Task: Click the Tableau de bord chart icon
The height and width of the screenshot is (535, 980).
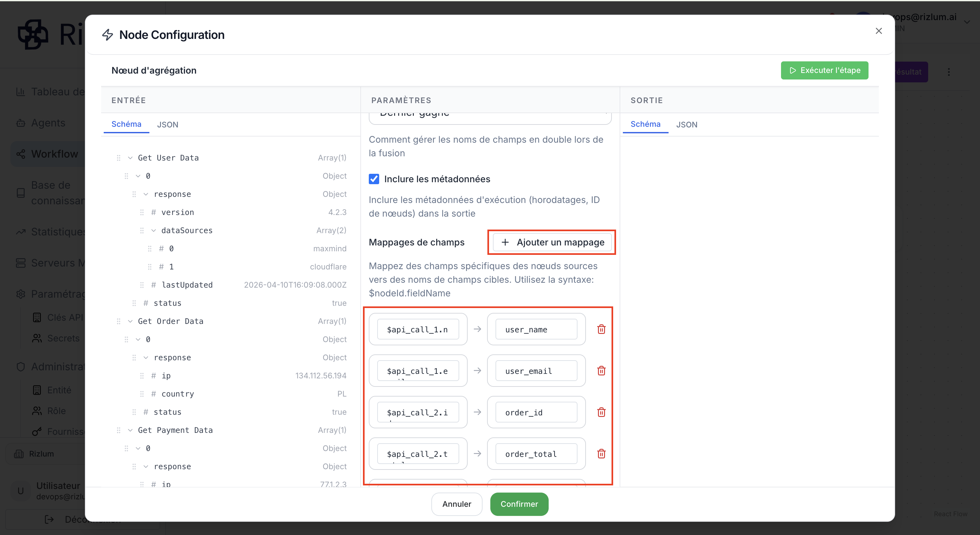Action: coord(20,92)
